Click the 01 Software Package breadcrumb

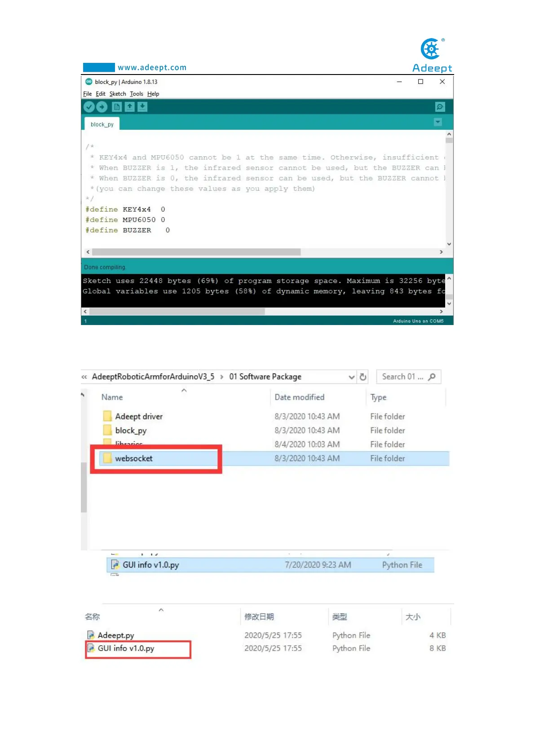pyautogui.click(x=265, y=377)
